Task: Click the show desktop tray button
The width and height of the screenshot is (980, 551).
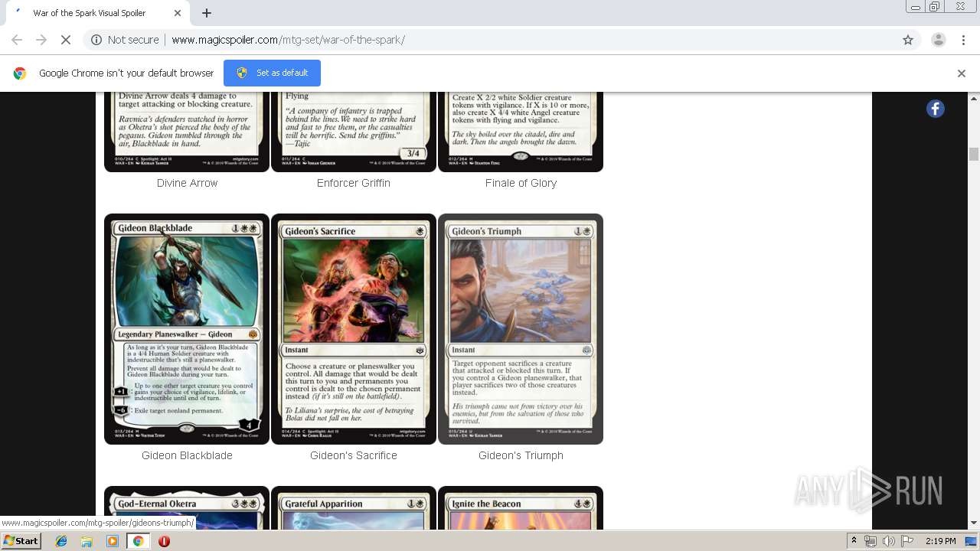Action: pos(972,541)
